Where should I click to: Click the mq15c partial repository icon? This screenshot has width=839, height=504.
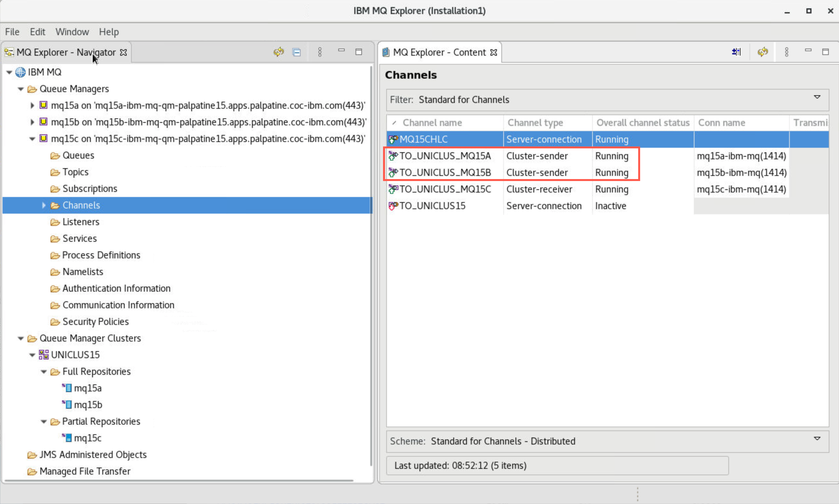coord(67,438)
